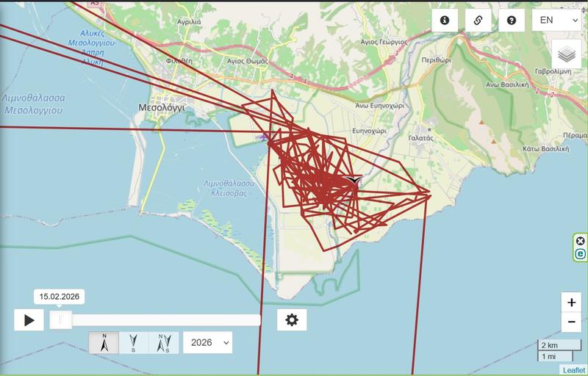Click the Περιθώρι place label
The height and width of the screenshot is (376, 588).
[x=435, y=60]
